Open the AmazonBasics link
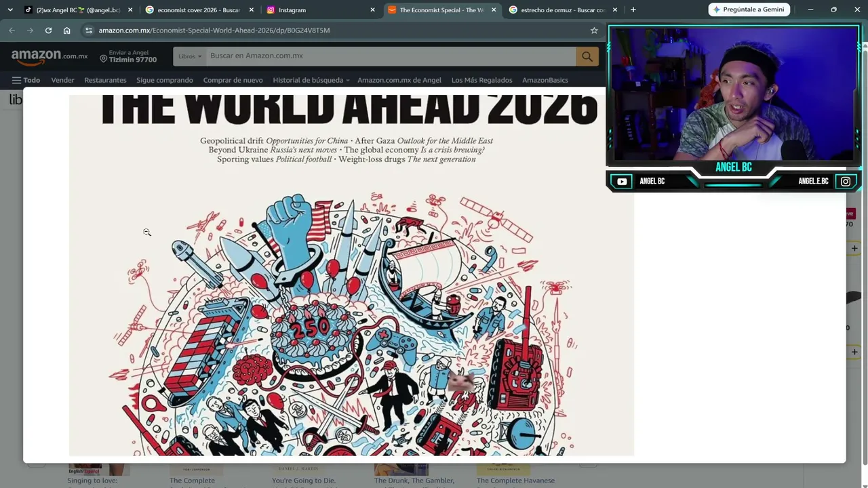868x488 pixels. coord(545,80)
